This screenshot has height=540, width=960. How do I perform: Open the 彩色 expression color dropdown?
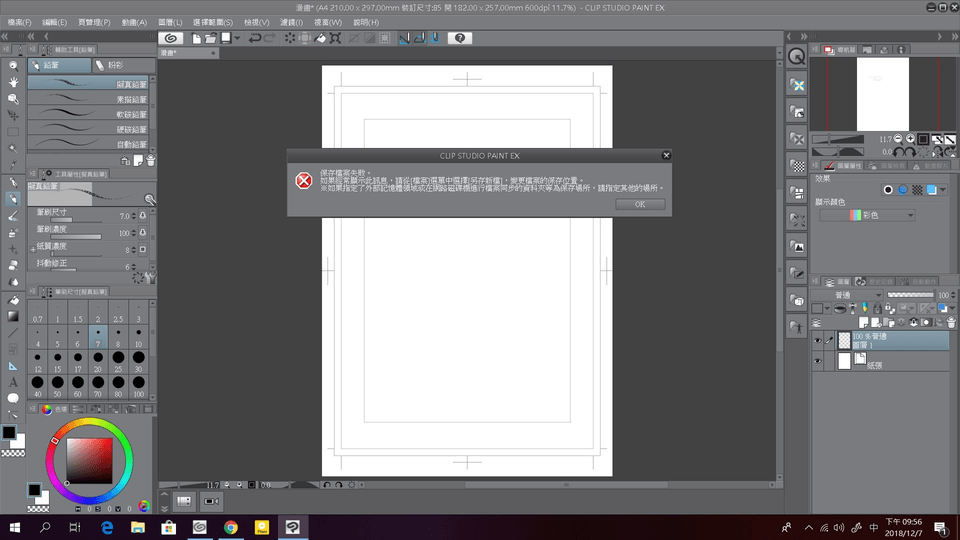868,215
